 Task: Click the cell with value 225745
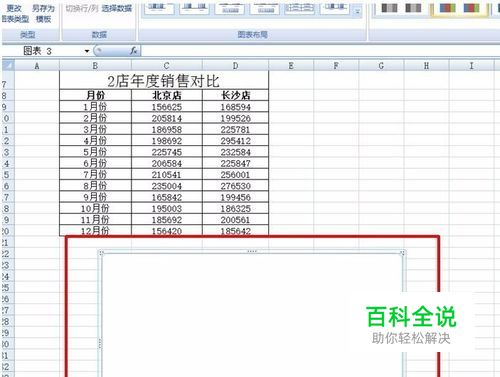click(x=167, y=152)
